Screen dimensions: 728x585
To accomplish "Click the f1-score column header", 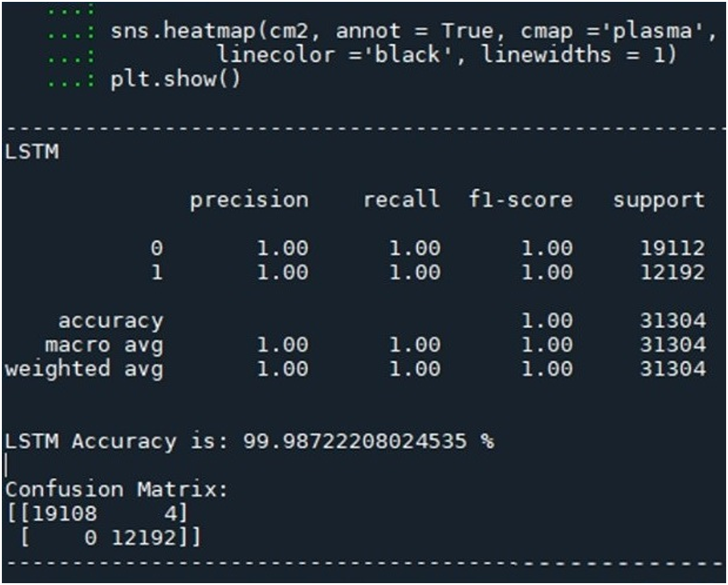I will (x=520, y=200).
